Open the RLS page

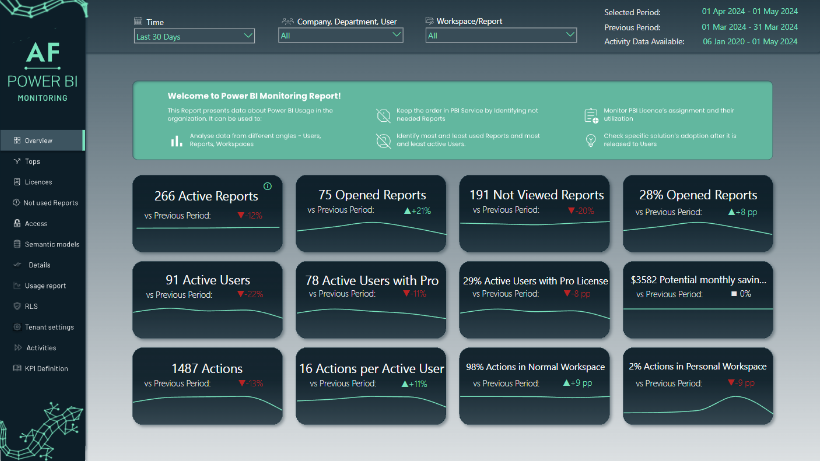tap(42, 306)
